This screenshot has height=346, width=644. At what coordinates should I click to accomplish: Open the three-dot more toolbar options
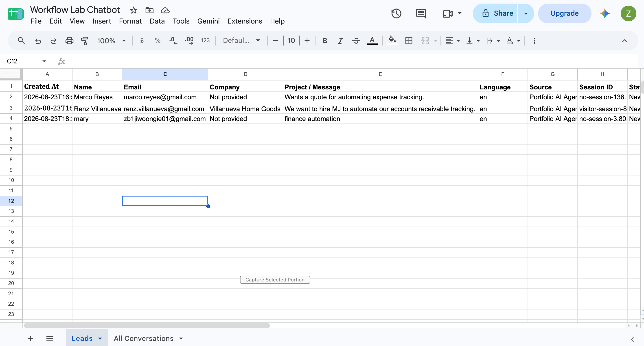tap(534, 40)
